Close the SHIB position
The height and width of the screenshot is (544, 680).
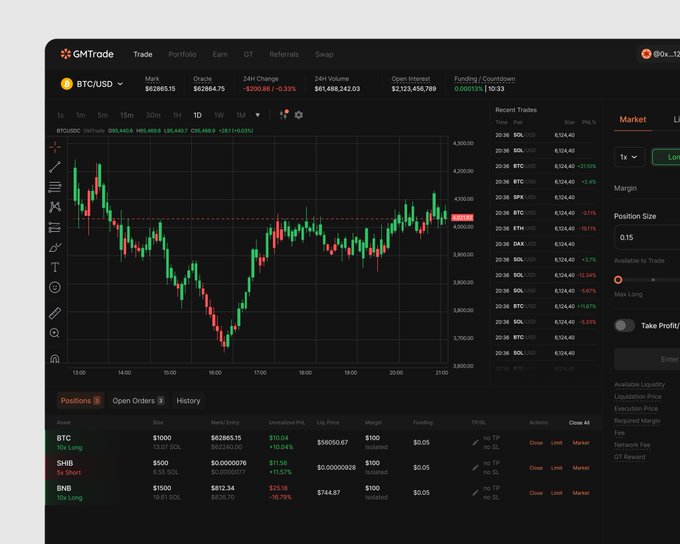tap(536, 468)
